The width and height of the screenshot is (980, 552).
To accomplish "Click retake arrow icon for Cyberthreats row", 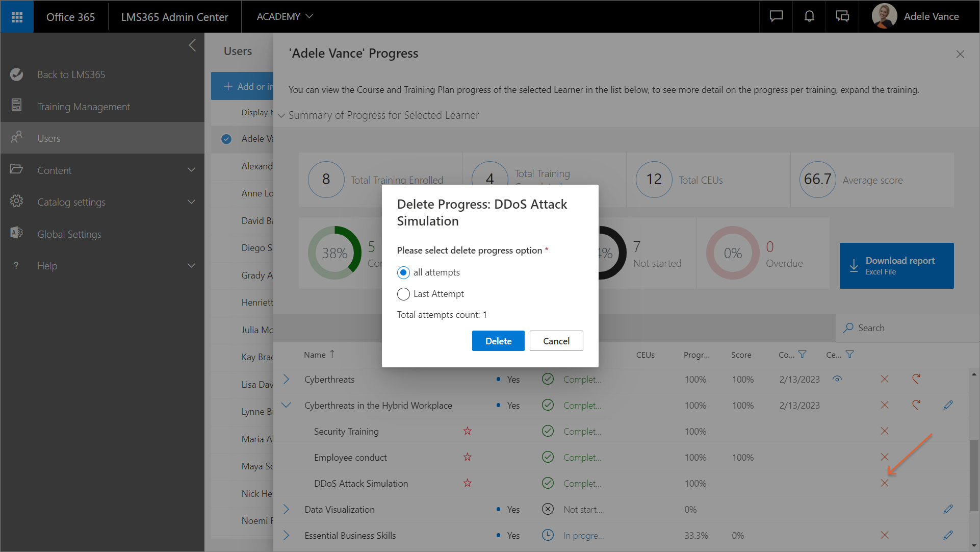I will [916, 379].
